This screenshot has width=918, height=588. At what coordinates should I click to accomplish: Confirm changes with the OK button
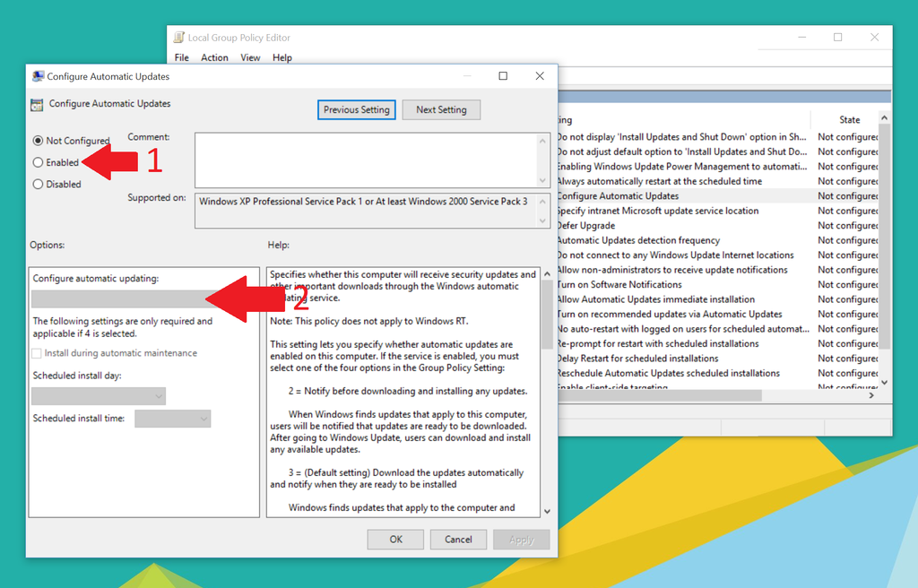394,539
